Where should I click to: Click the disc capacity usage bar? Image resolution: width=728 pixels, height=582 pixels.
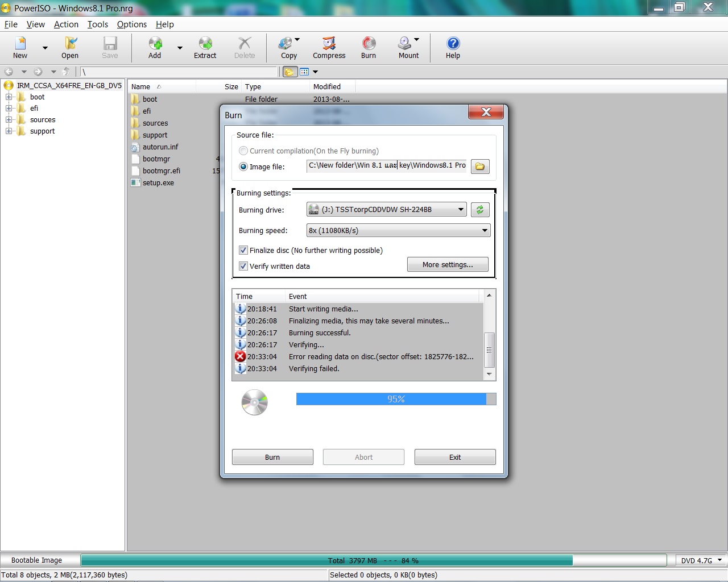373,560
